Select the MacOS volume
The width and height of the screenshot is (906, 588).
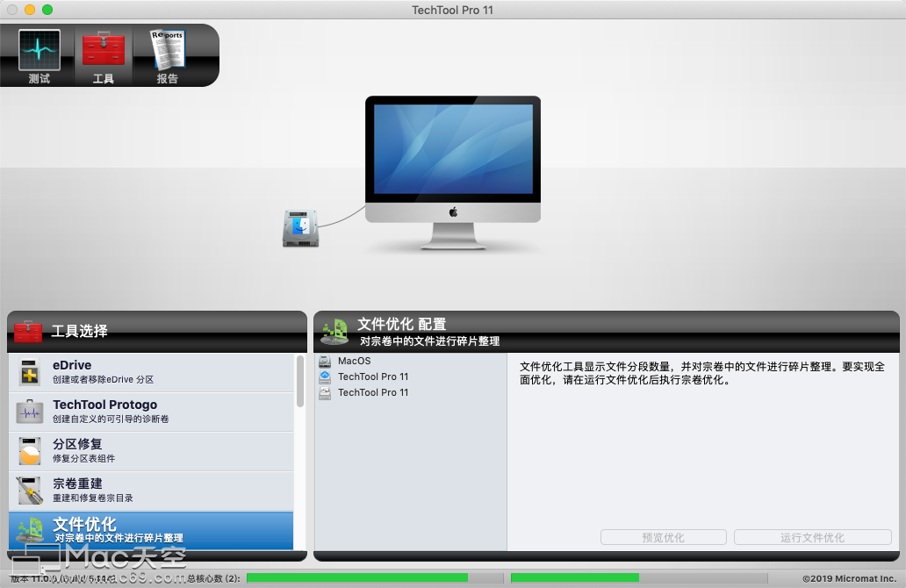411,361
